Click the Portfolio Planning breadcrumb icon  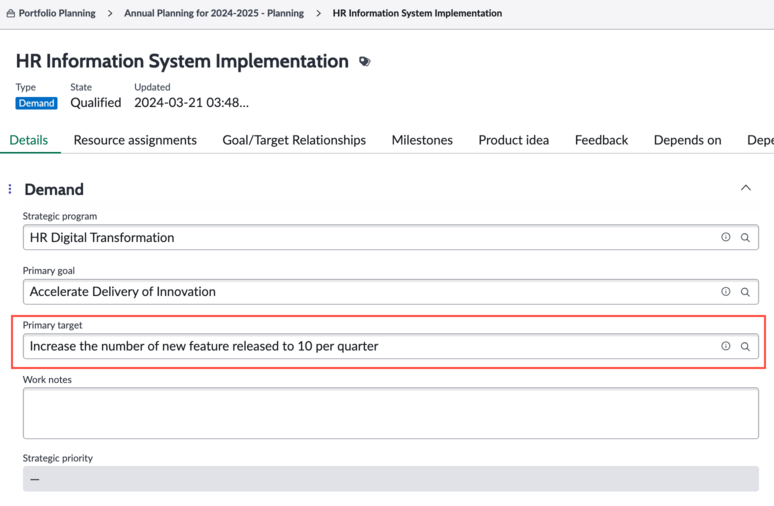11,13
